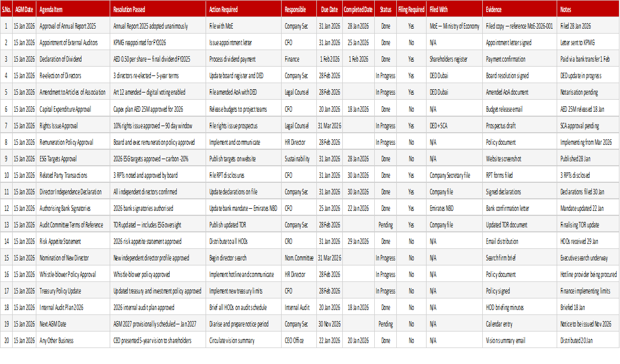
Task: Select 'Appointment of External Auditors' cell
Action: click(73, 42)
